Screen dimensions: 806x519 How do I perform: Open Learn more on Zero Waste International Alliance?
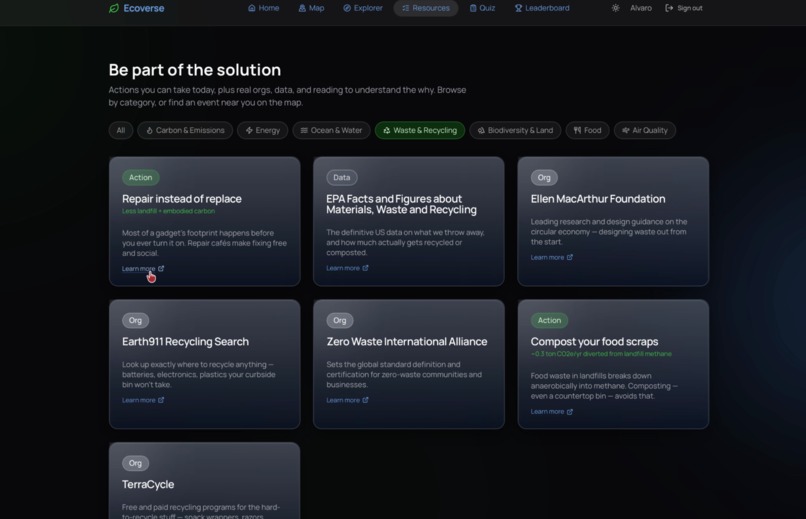[347, 400]
